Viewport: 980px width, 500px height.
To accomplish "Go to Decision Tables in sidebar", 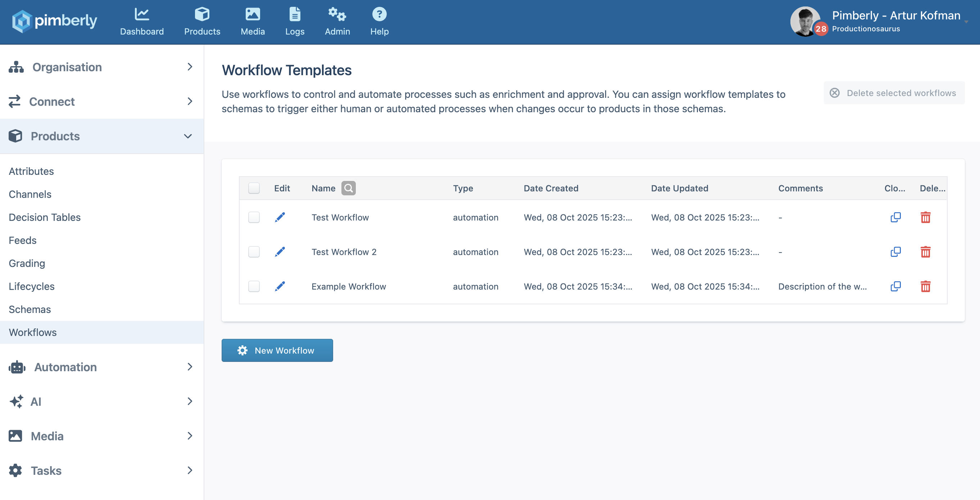I will coord(45,217).
